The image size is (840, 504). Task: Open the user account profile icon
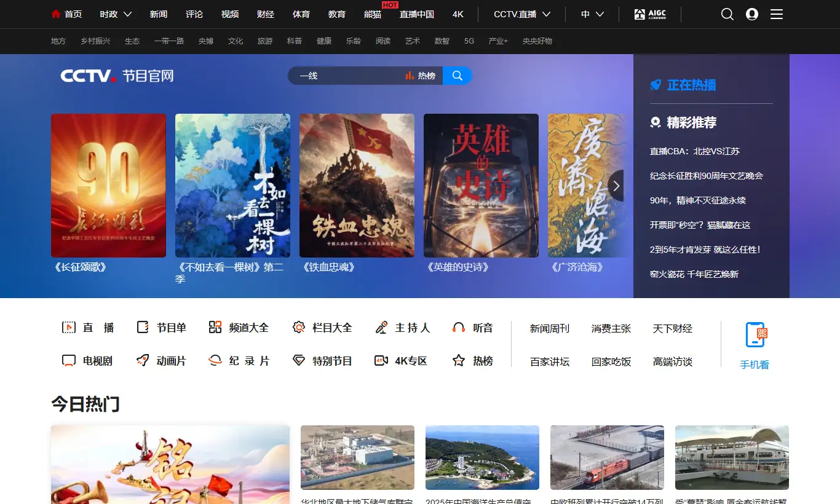click(752, 14)
